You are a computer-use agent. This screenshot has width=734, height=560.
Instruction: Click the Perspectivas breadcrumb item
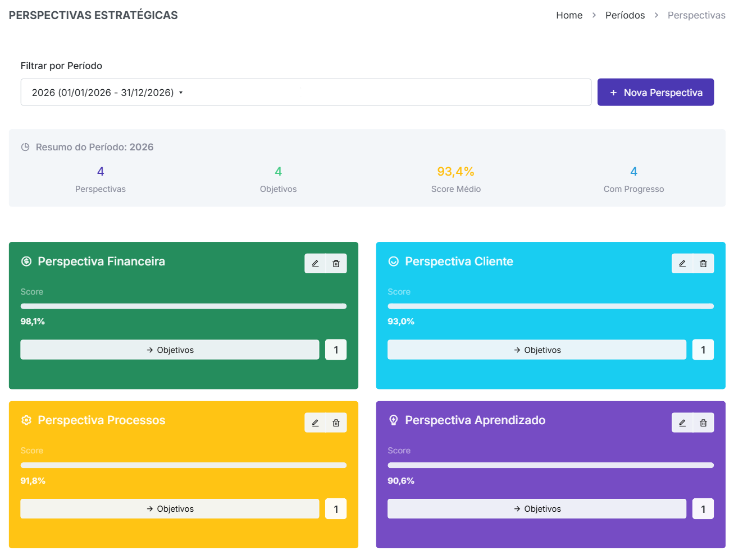[696, 15]
